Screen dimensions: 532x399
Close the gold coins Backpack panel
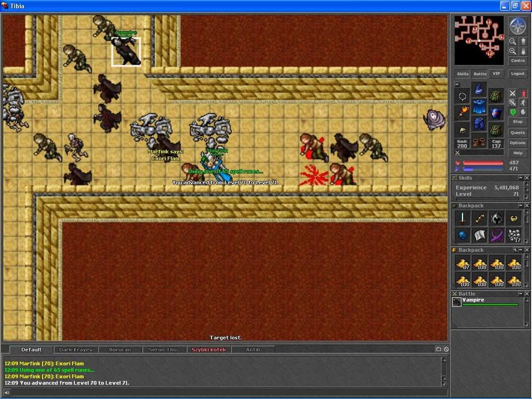527,250
